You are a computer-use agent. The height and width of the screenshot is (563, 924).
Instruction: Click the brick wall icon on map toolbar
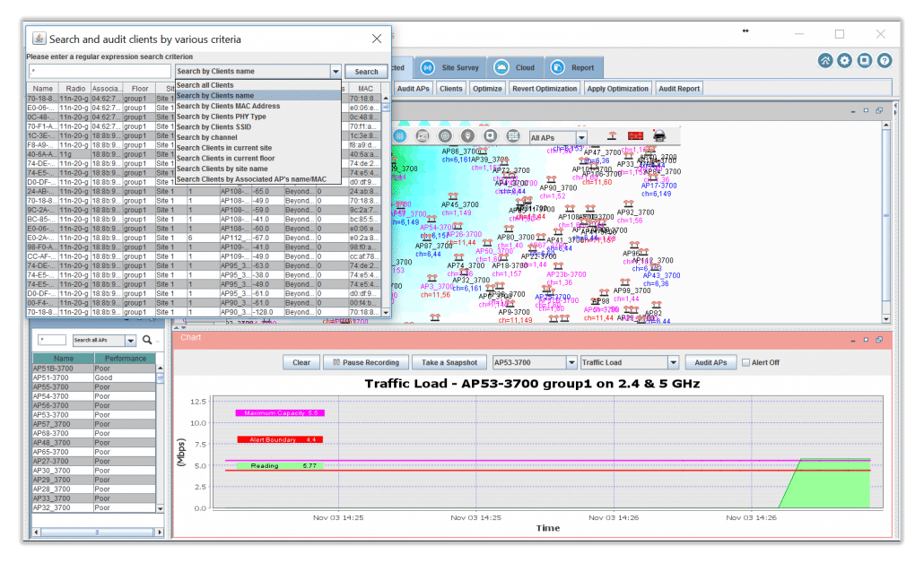513,136
